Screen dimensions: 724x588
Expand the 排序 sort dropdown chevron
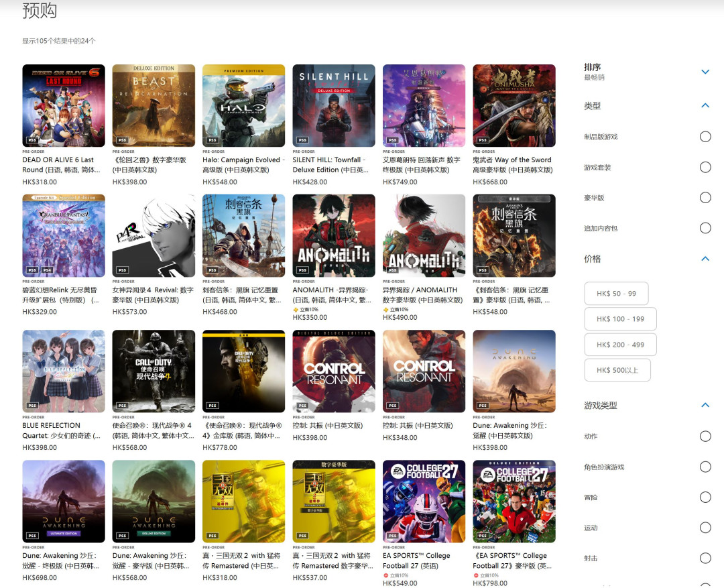[705, 72]
